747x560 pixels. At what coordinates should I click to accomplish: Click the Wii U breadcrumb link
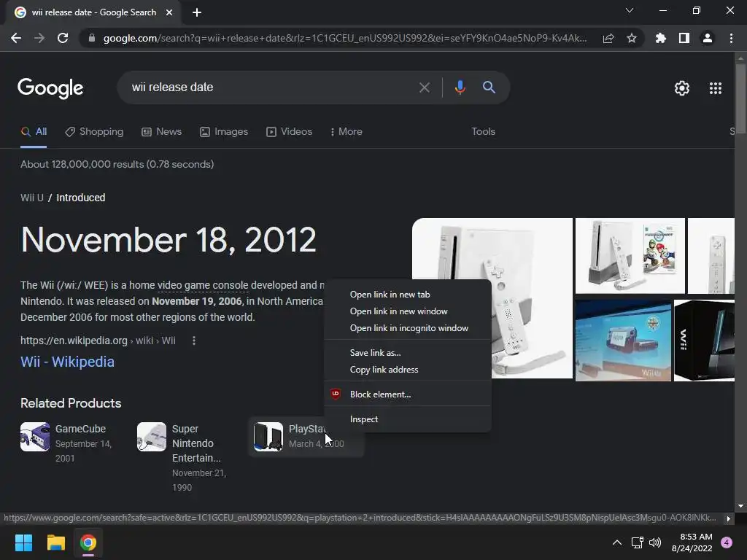tap(32, 198)
